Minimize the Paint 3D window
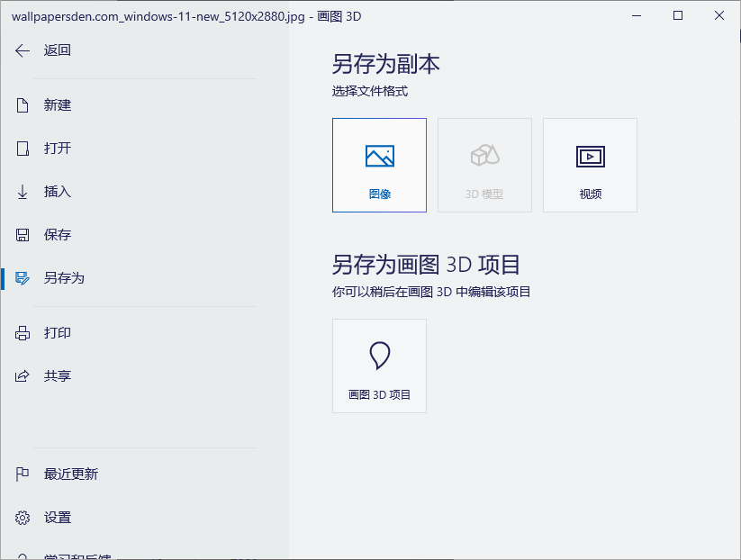Screen dimensions: 741x560 (636, 15)
